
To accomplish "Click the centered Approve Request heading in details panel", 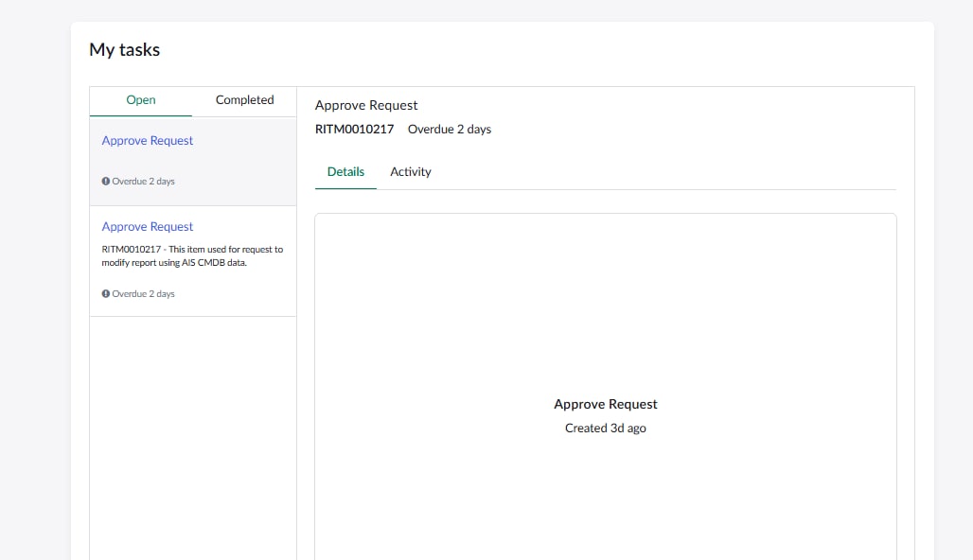I will point(606,405).
